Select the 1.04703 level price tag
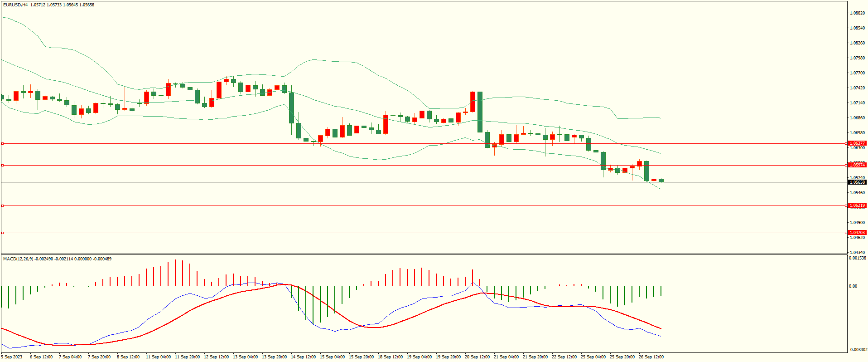 tap(857, 233)
